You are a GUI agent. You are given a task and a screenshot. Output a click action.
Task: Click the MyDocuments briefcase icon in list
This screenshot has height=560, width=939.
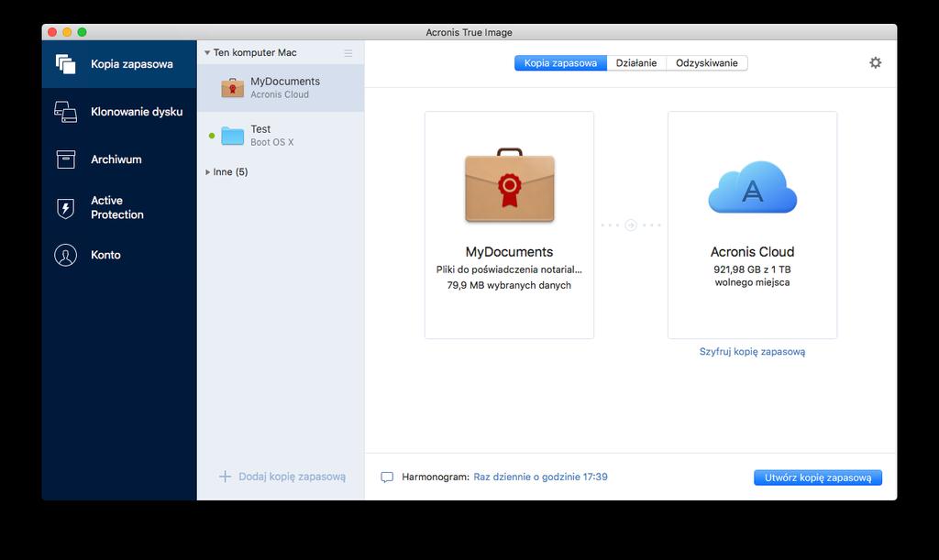coord(232,88)
